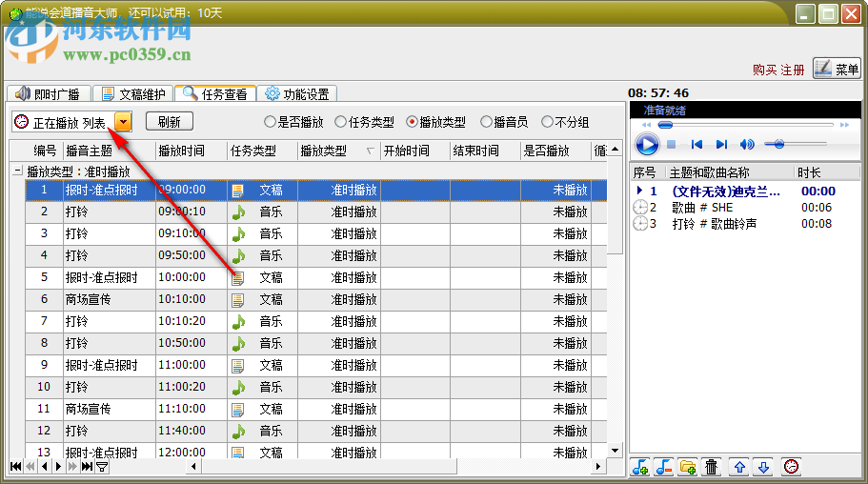The width and height of the screenshot is (868, 484).
Task: Click the add folder icon
Action: coord(688,467)
